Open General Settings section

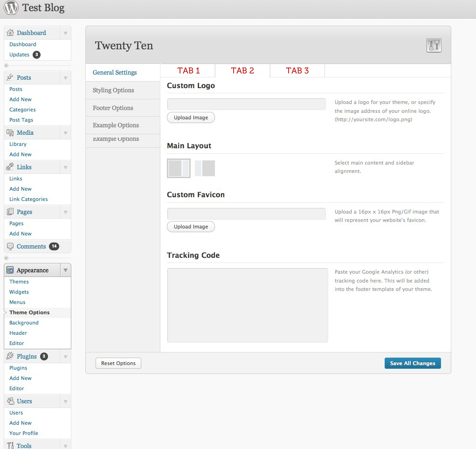pyautogui.click(x=123, y=73)
